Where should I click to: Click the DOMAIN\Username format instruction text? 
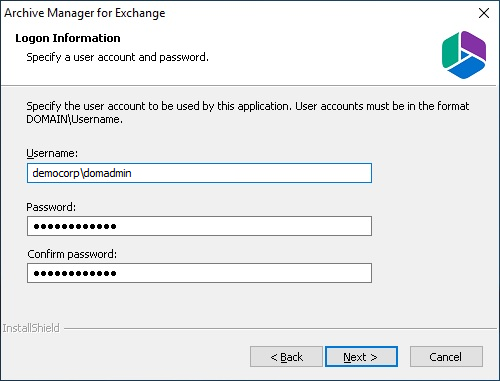248,112
